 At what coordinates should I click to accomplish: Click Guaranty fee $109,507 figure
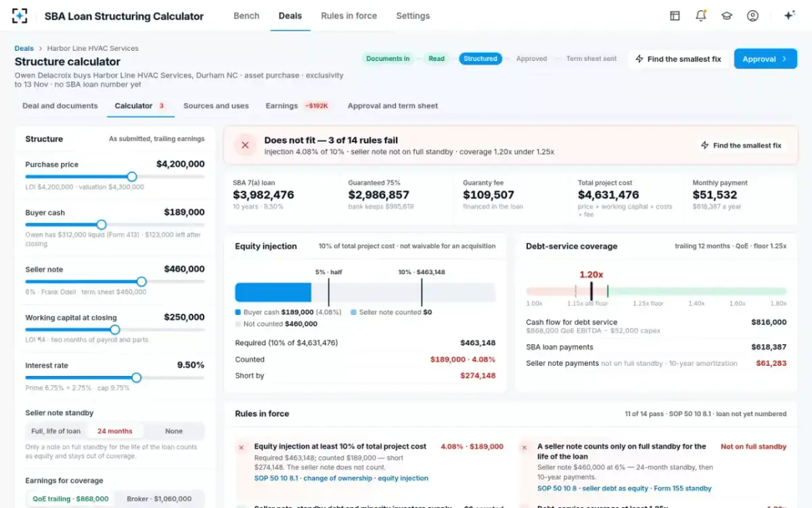click(489, 195)
